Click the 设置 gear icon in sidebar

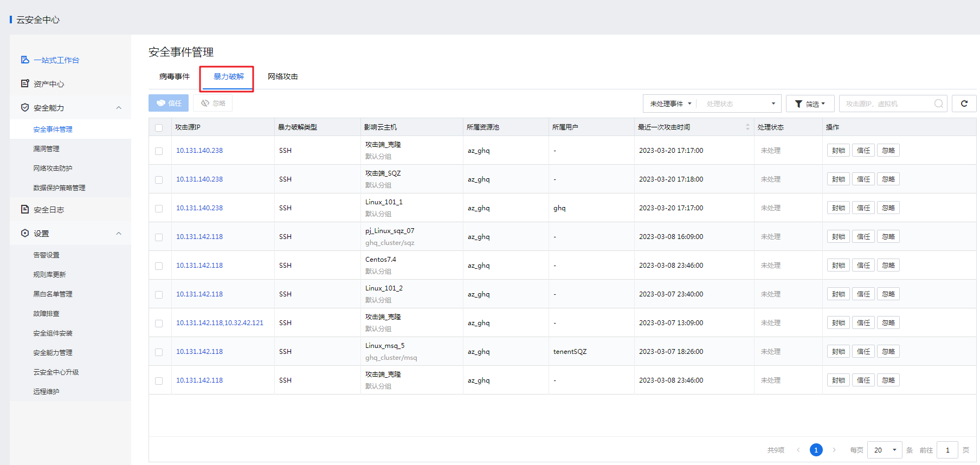click(25, 233)
